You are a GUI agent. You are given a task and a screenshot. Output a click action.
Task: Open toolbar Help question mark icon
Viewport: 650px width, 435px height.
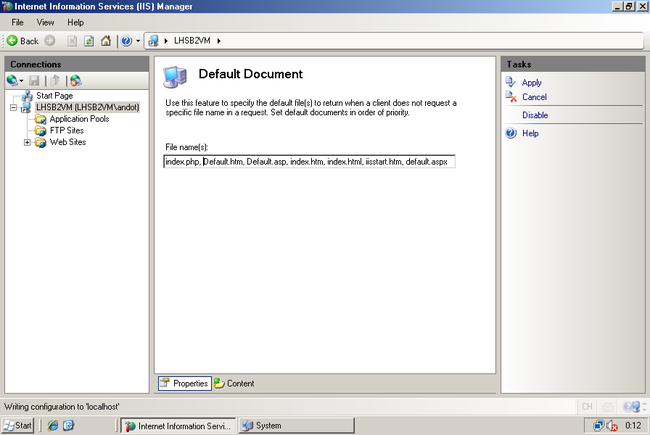(x=126, y=41)
